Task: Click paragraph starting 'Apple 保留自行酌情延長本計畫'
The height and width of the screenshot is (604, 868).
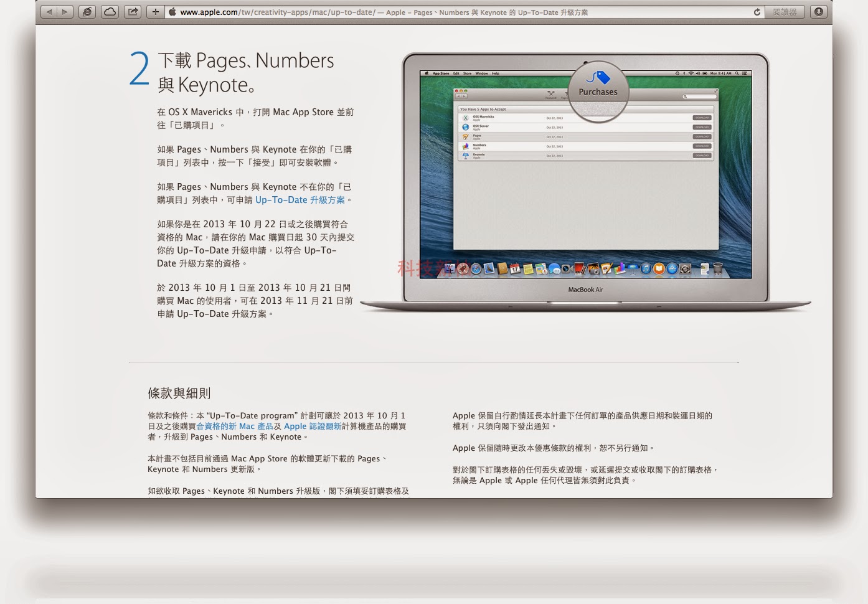Action: (582, 421)
